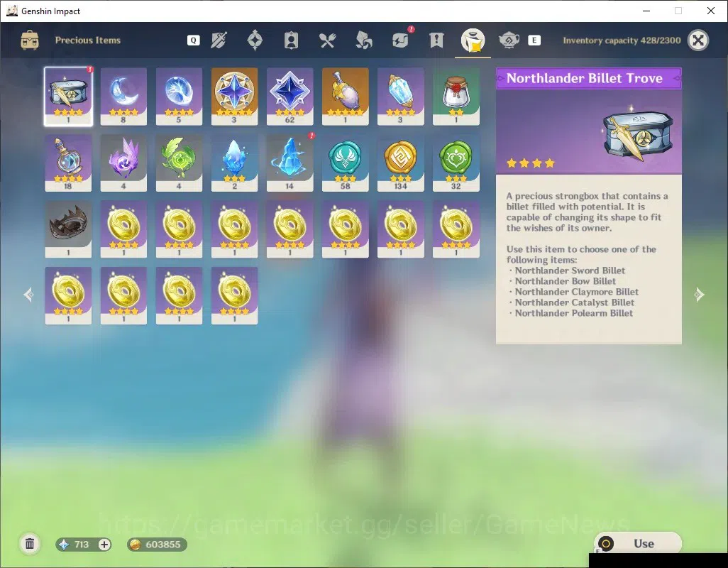Click the Mora balance 603855
Viewport: 728px width, 568px height.
(x=157, y=545)
